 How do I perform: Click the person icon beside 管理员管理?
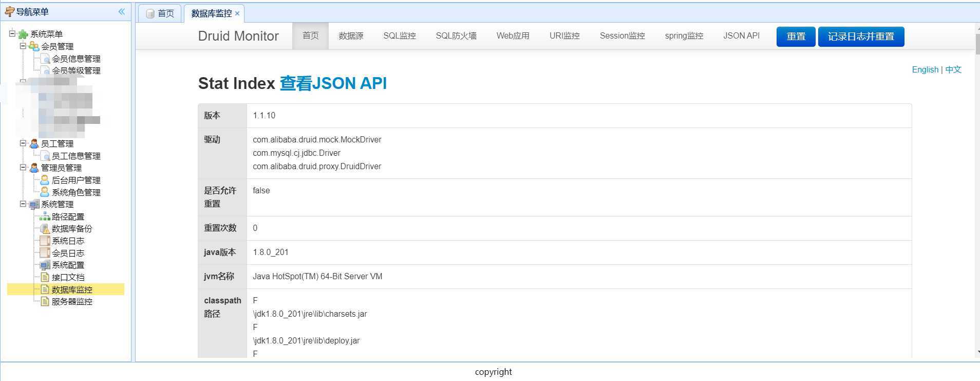[34, 168]
